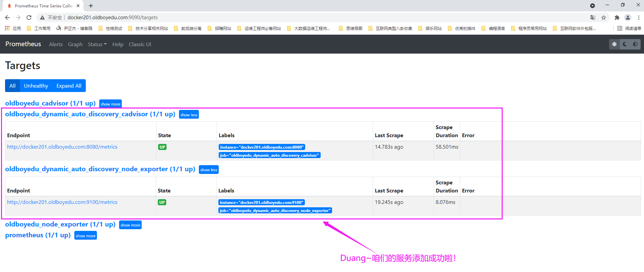
Task: Click the instance docker201:9100 label badge
Action: pos(262,202)
